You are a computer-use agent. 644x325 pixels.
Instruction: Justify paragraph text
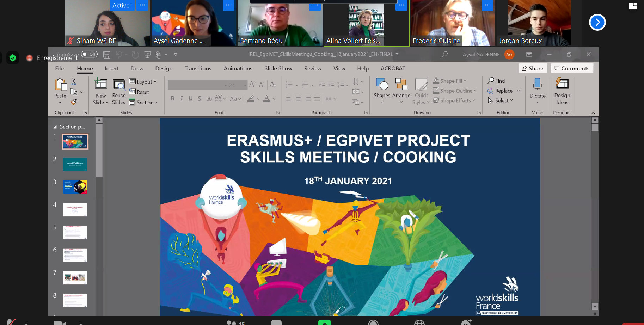tap(317, 98)
